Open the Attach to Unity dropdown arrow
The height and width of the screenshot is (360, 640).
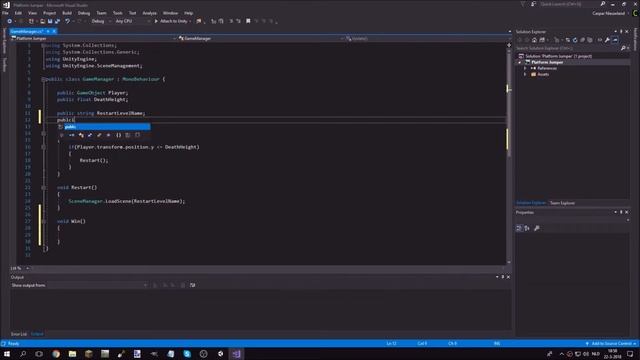click(x=190, y=21)
